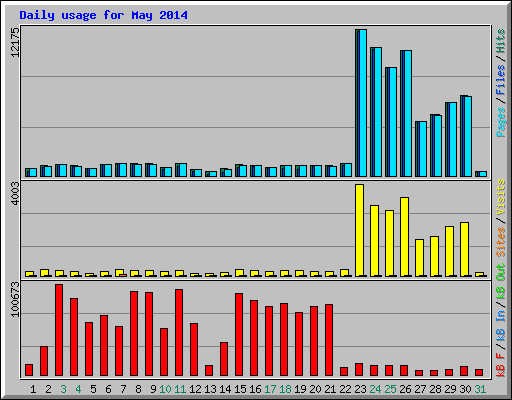Click the 'Files' legend label
This screenshot has height=400, width=512.
coord(501,80)
